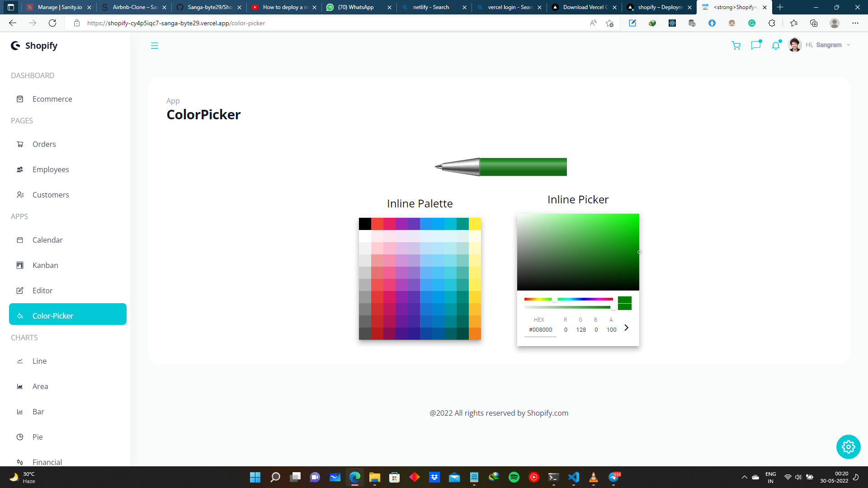This screenshot has width=868, height=488.
Task: Select Kanban in the Apps section
Action: point(45,265)
